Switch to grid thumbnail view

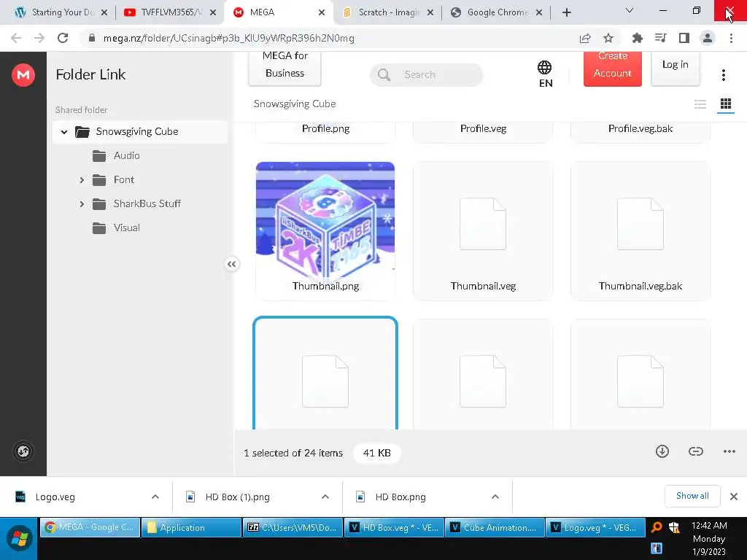726,104
